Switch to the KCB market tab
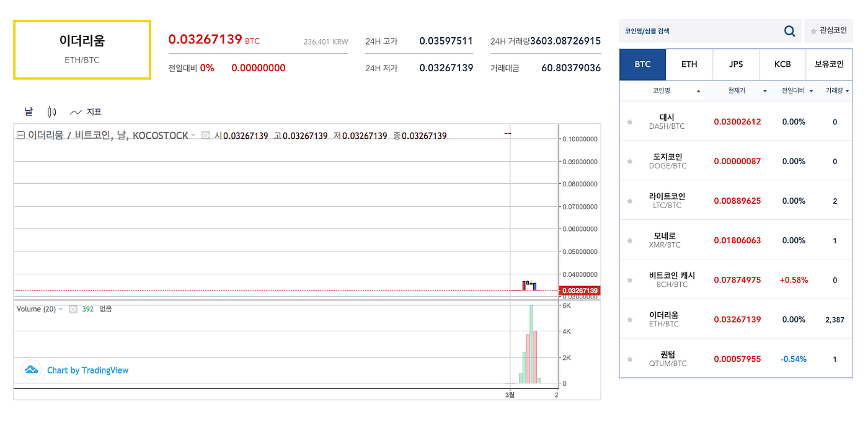 (x=782, y=64)
